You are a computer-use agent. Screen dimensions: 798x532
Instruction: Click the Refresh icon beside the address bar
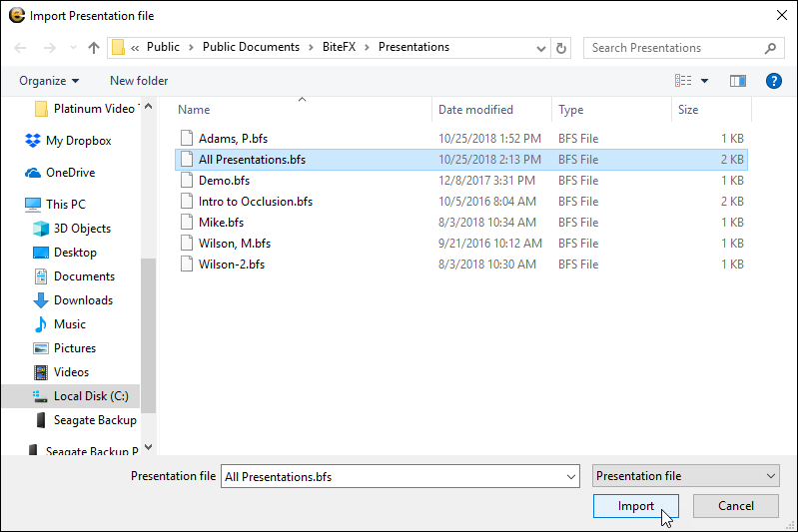tap(561, 48)
